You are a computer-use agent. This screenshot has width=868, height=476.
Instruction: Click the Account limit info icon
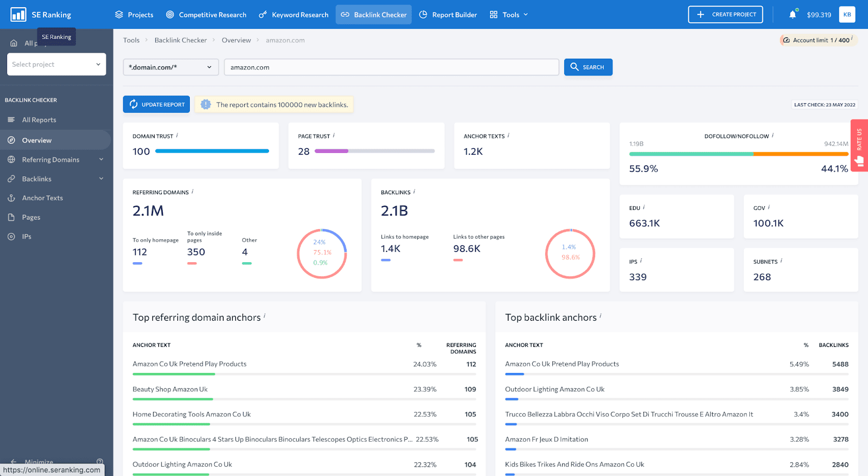pyautogui.click(x=852, y=38)
